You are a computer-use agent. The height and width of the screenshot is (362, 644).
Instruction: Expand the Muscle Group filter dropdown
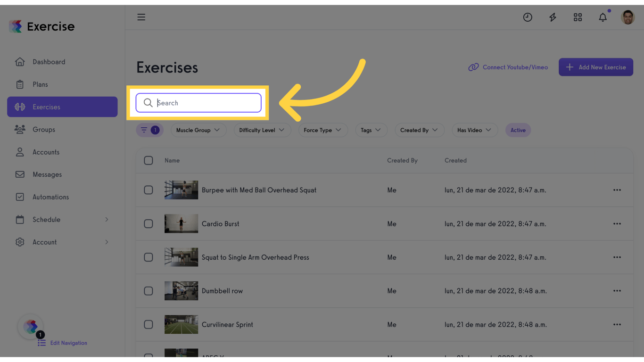coord(198,130)
